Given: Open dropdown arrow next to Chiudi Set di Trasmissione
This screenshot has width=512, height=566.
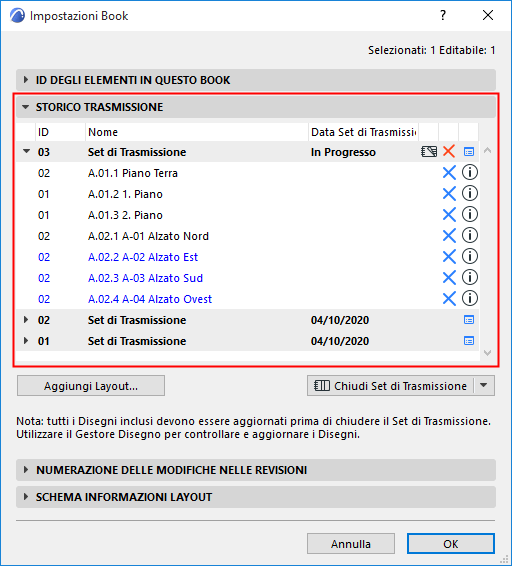Looking at the screenshot, I should pos(483,386).
